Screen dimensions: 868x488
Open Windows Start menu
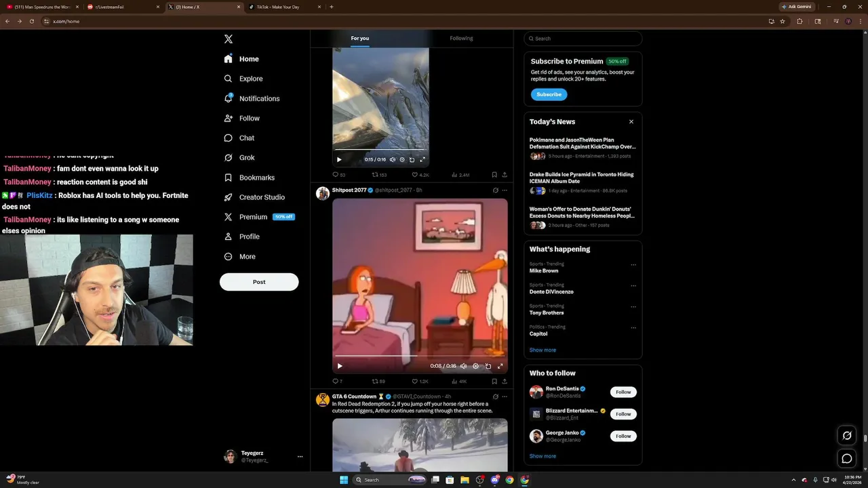tap(344, 480)
